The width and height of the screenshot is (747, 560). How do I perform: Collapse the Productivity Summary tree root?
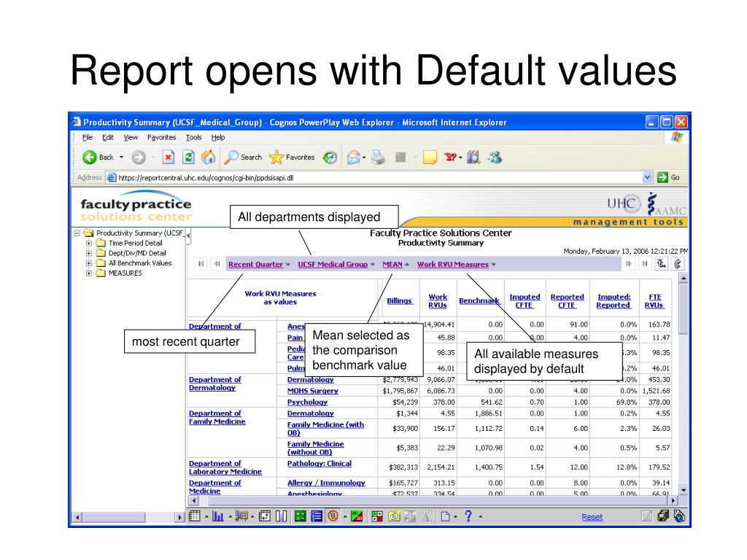pyautogui.click(x=77, y=233)
